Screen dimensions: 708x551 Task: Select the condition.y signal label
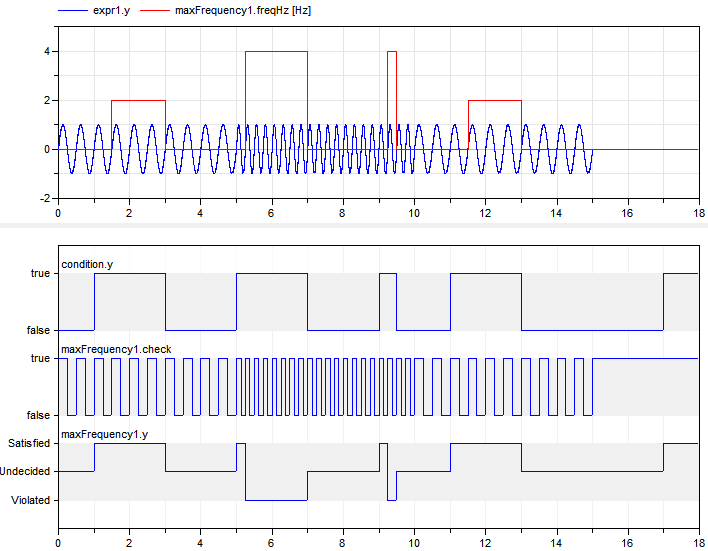click(x=88, y=264)
